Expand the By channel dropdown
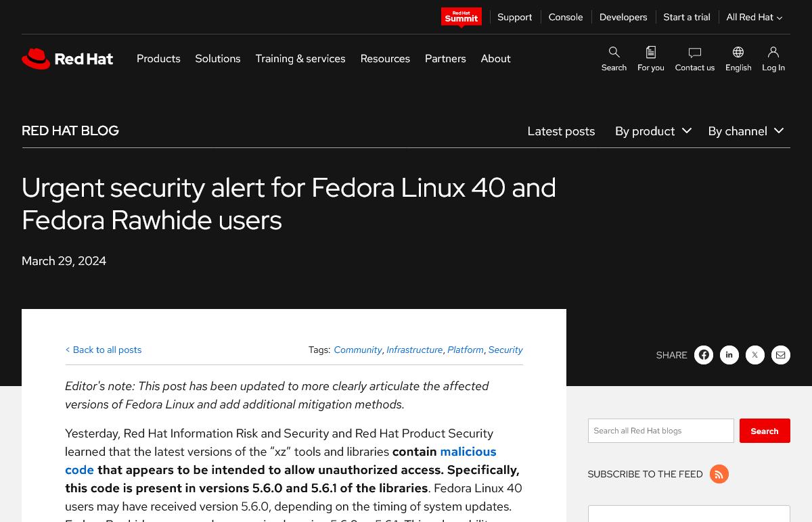Image resolution: width=812 pixels, height=522 pixels. pyautogui.click(x=745, y=131)
